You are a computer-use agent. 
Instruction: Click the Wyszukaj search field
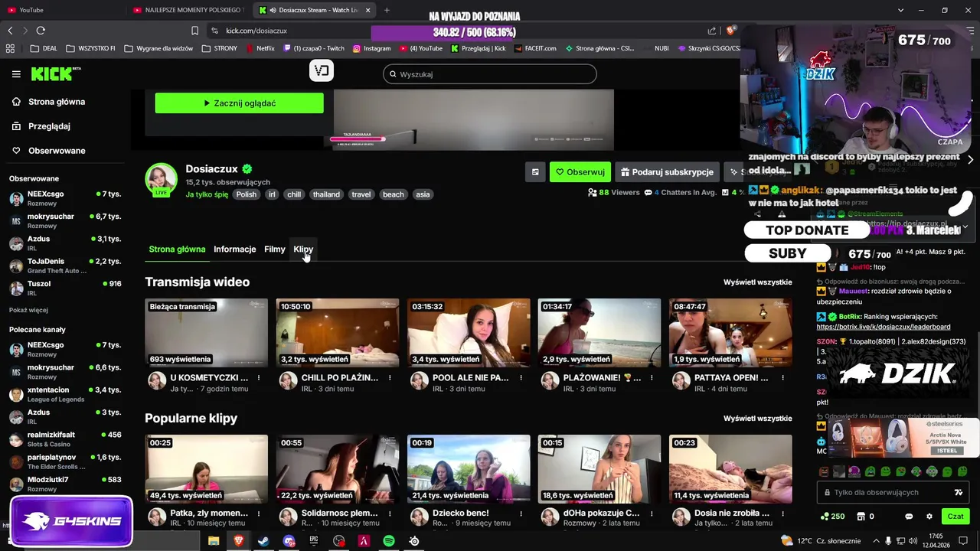(x=490, y=74)
